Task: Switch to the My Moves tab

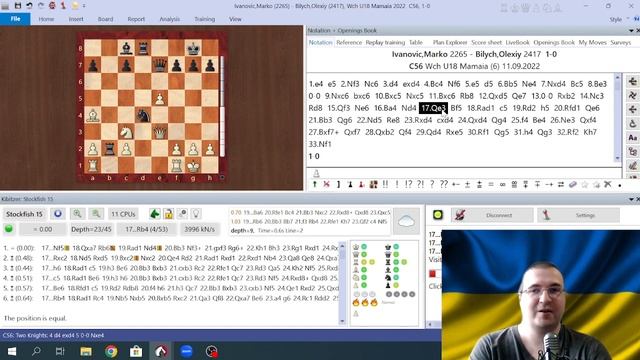Action: point(592,42)
